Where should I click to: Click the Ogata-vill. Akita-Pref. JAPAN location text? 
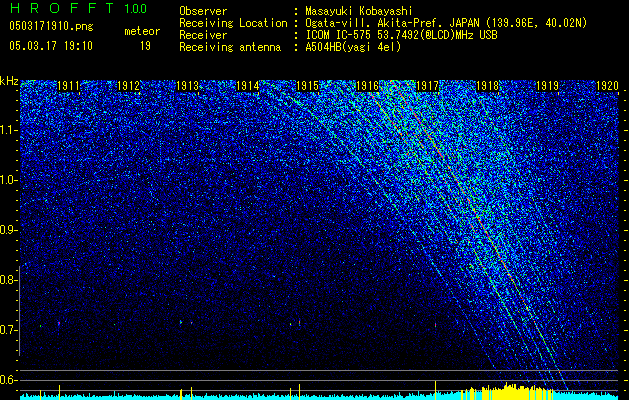446,23
